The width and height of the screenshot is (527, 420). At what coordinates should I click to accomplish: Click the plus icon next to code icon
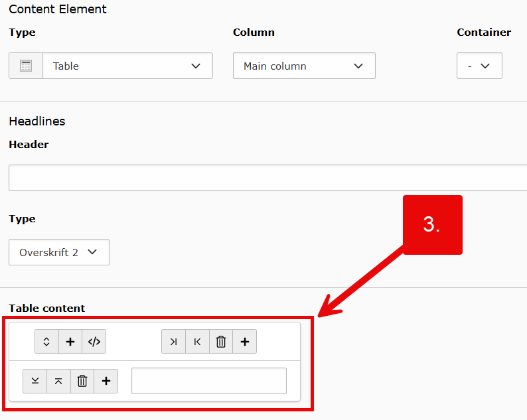click(x=70, y=342)
